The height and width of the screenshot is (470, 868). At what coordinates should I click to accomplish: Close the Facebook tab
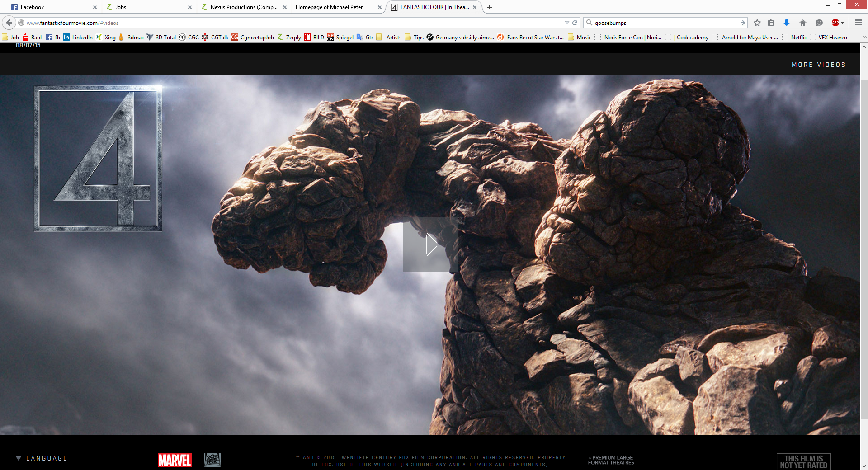tap(95, 7)
